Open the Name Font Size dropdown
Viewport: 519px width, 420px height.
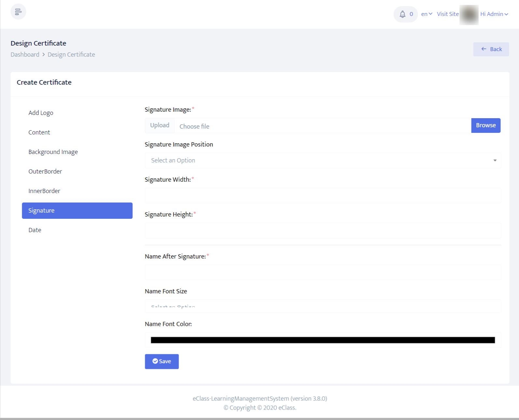coord(322,306)
